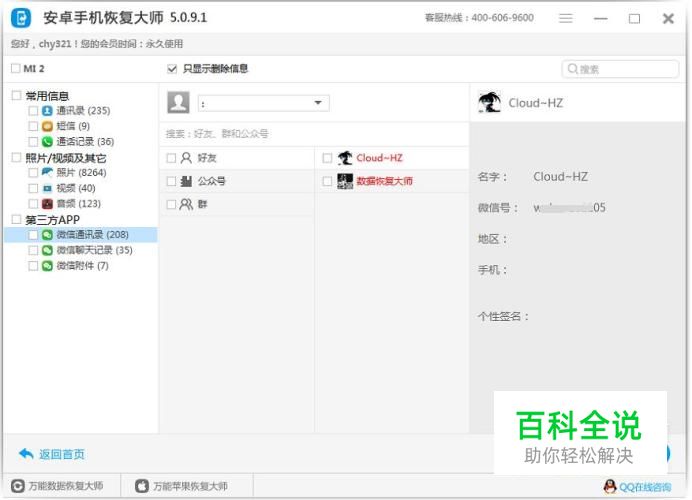The height and width of the screenshot is (500, 692).
Task: Click the 万能苹果恢复大师 apple icon
Action: [142, 486]
